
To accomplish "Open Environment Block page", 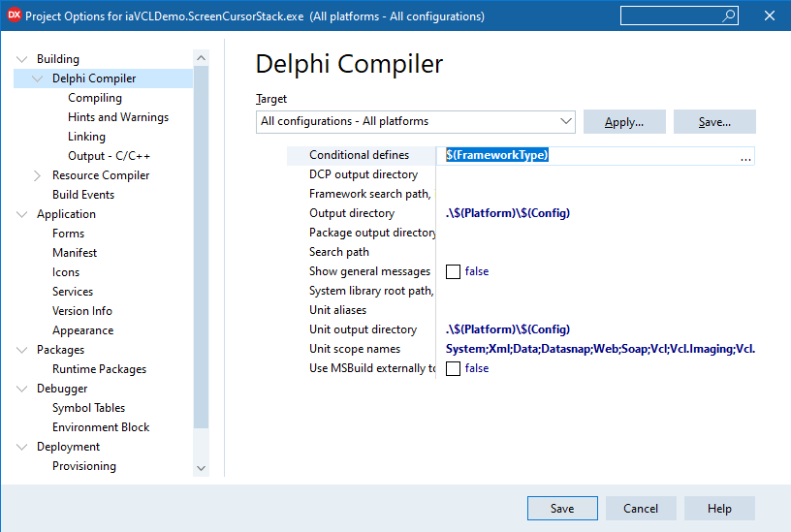I will pos(101,427).
